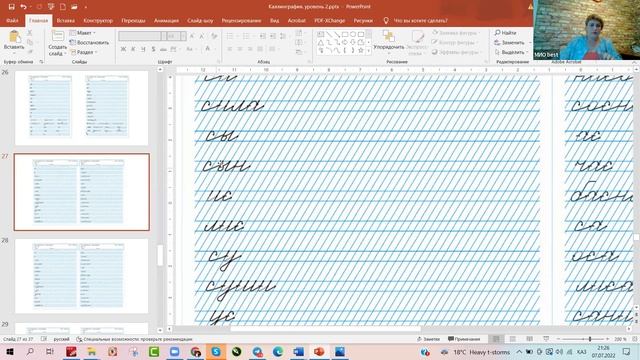Click the increase indent icon
This screenshot has height=360, width=640.
[273, 36]
